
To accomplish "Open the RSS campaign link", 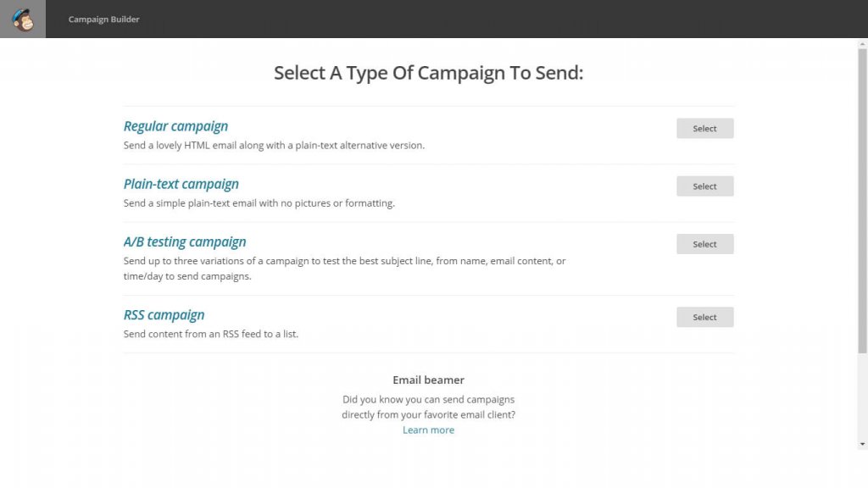I will click(x=164, y=314).
